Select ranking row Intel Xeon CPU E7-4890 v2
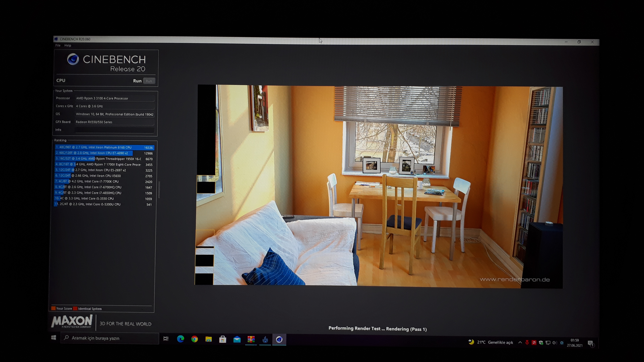This screenshot has height=362, width=644. [x=104, y=153]
